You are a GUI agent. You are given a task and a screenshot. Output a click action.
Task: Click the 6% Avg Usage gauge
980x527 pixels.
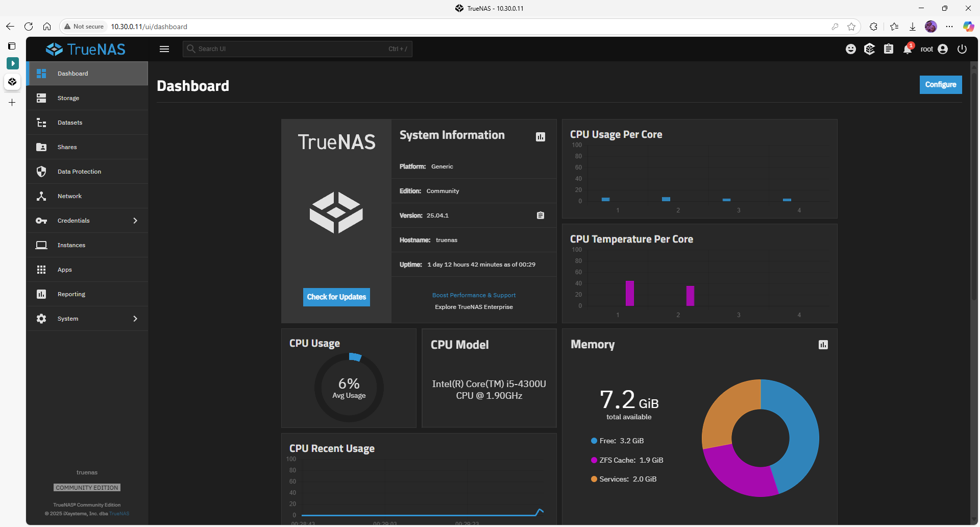pyautogui.click(x=349, y=388)
